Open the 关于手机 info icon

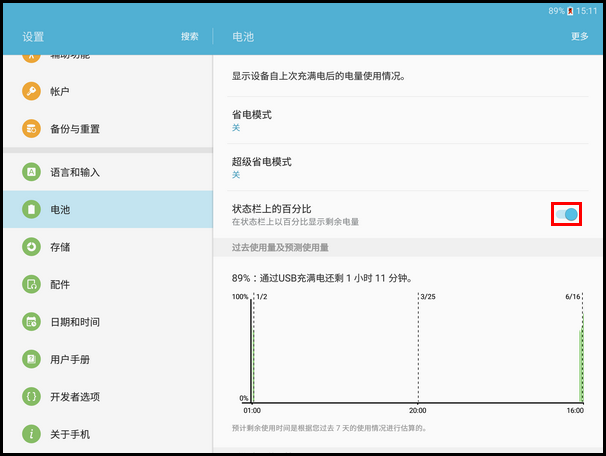[x=31, y=434]
